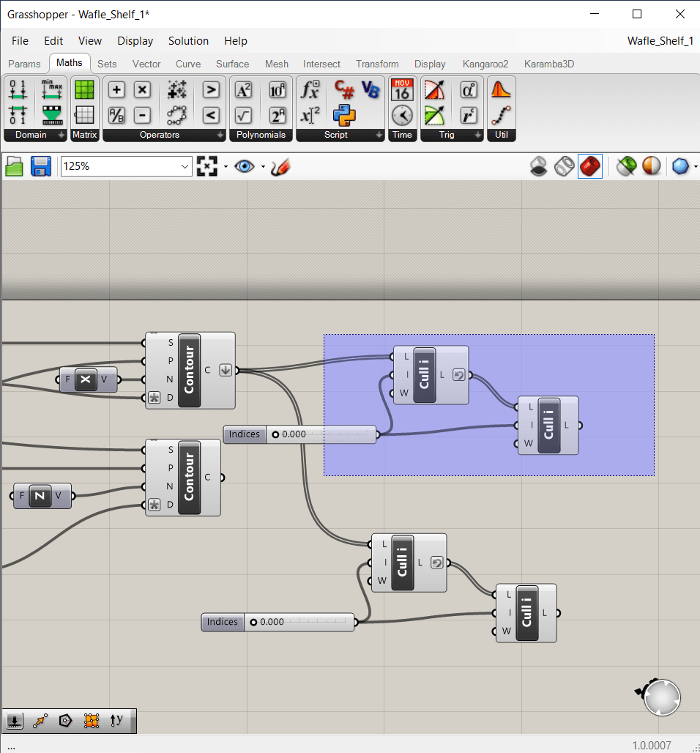The image size is (700, 753).
Task: Click the sketch markup tool icon
Action: (x=280, y=167)
